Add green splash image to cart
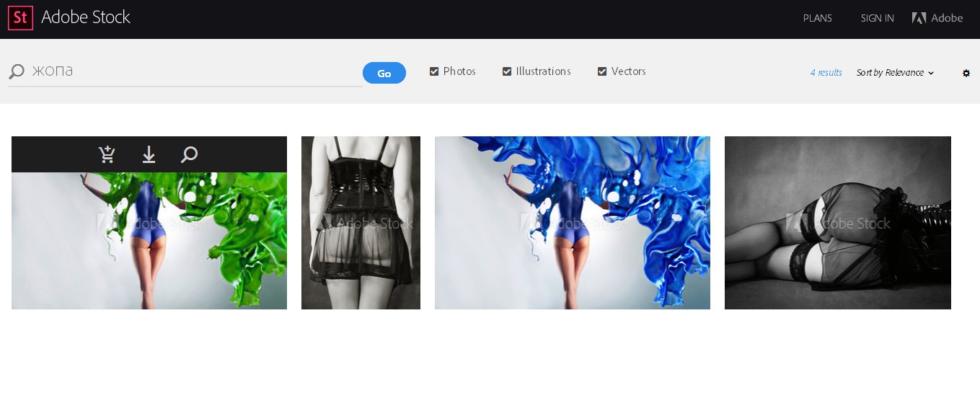Screen dimensions: 980x401 (x=107, y=154)
